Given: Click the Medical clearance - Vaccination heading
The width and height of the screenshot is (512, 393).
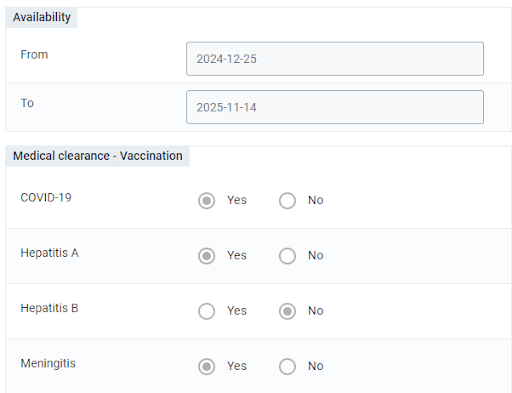Looking at the screenshot, I should tap(98, 156).
